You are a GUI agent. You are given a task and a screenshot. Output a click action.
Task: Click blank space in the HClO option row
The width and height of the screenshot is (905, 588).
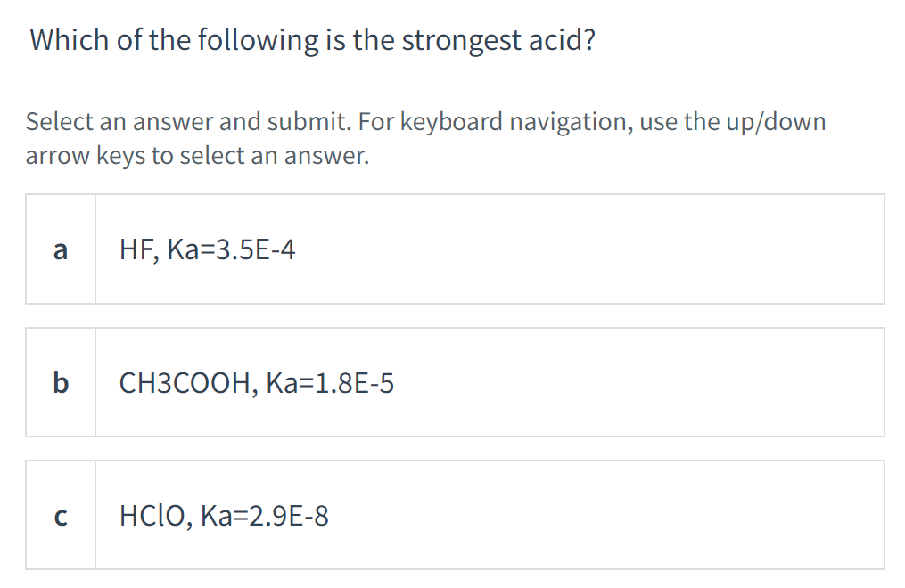click(624, 515)
